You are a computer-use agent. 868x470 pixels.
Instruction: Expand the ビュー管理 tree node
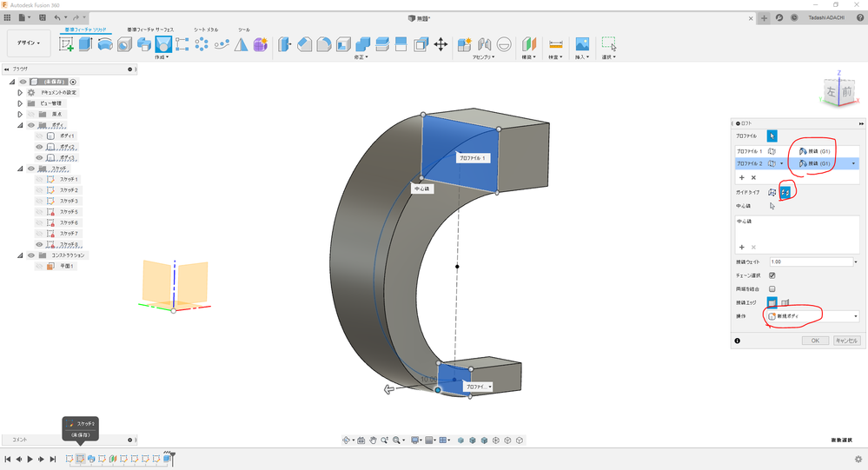(20, 103)
